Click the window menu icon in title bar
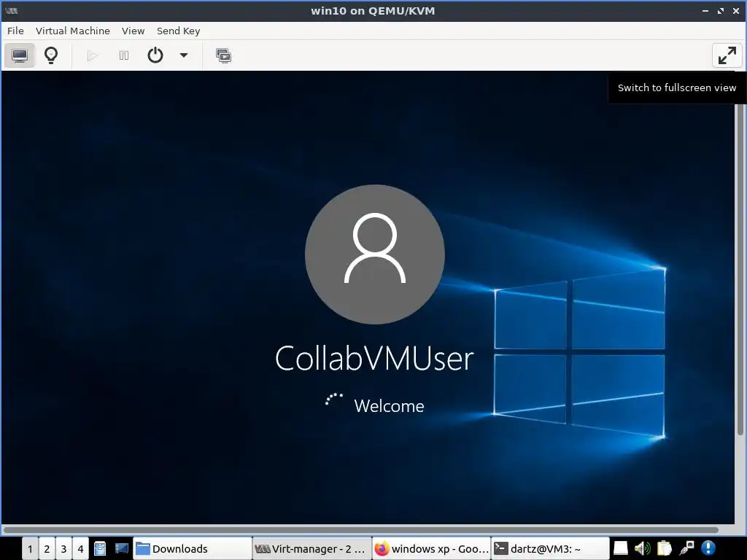The width and height of the screenshot is (747, 560). 12,10
